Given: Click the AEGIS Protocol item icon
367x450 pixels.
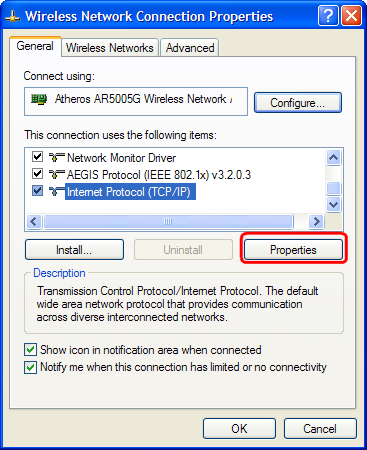Looking at the screenshot, I should (x=56, y=174).
